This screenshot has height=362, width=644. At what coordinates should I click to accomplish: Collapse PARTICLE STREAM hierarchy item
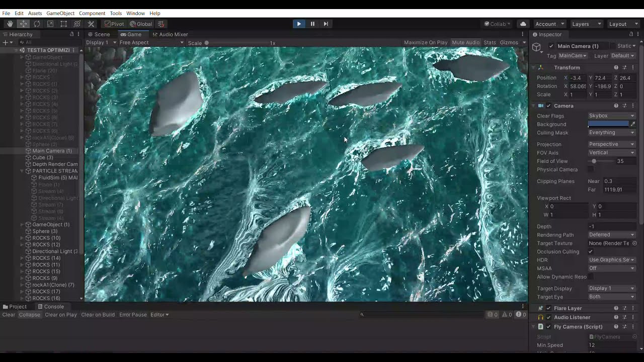pos(22,171)
